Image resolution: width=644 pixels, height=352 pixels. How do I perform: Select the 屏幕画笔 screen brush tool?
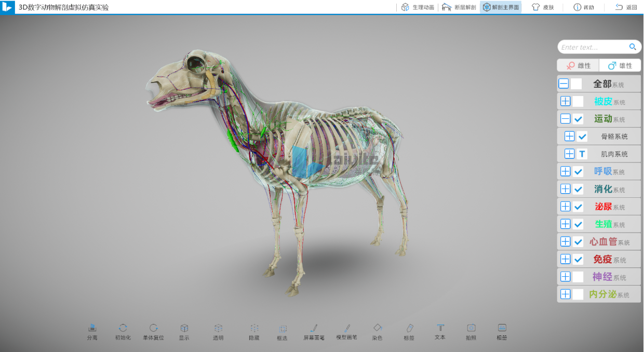(314, 328)
